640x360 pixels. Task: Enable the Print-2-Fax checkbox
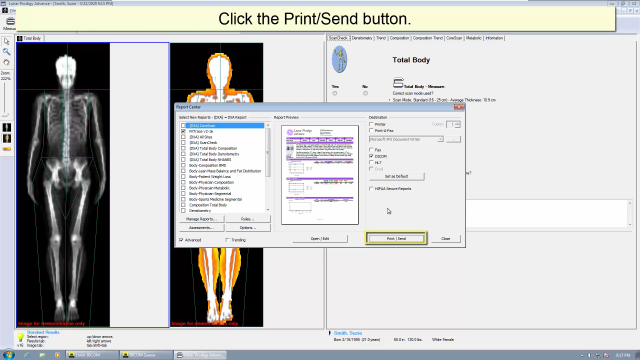tap(371, 131)
